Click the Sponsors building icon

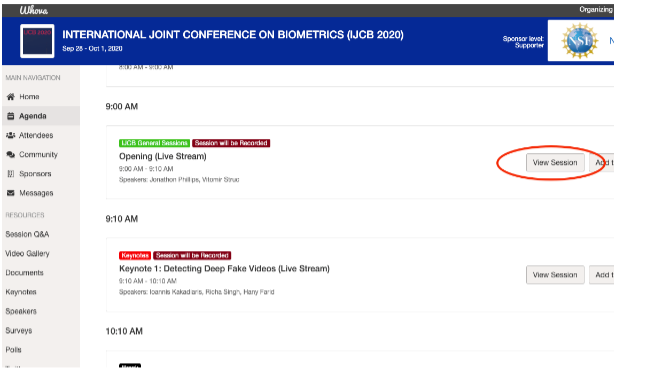point(11,174)
